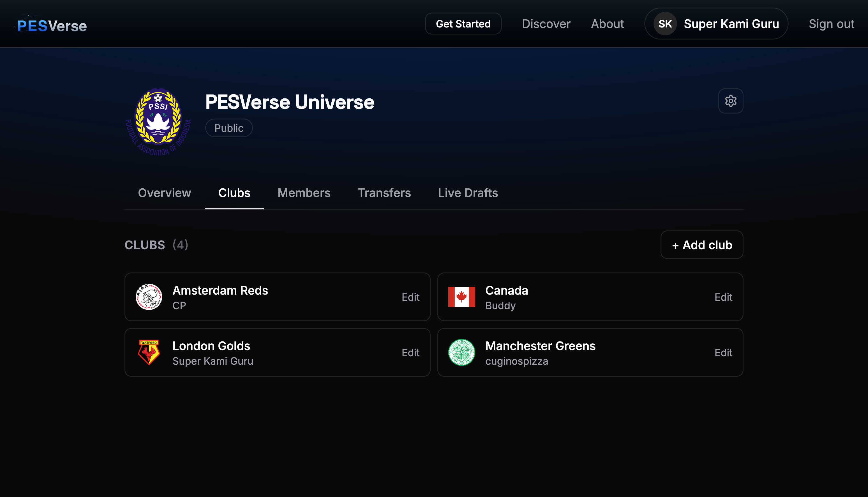868x497 pixels.
Task: Click the PESVerse Universe title
Action: click(x=290, y=102)
